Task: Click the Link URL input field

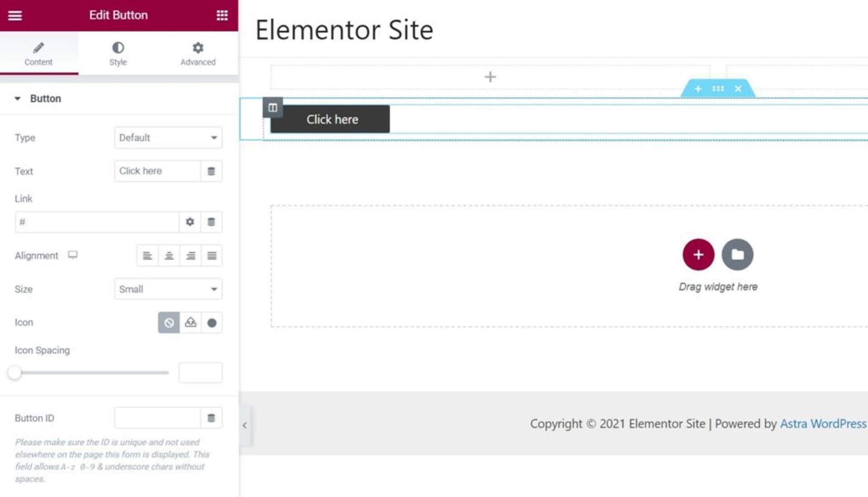Action: click(x=97, y=222)
